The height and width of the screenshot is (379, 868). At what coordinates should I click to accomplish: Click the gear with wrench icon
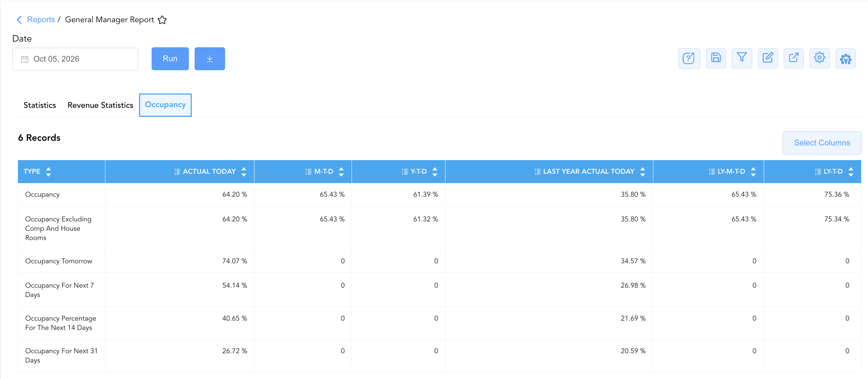846,58
